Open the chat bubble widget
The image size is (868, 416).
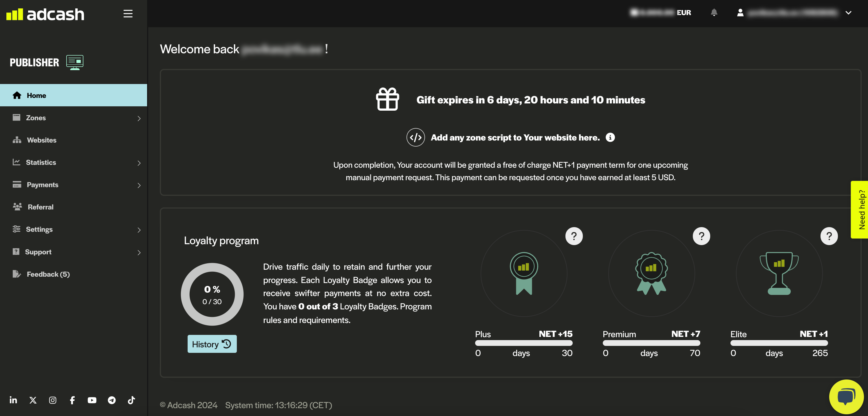(x=846, y=397)
